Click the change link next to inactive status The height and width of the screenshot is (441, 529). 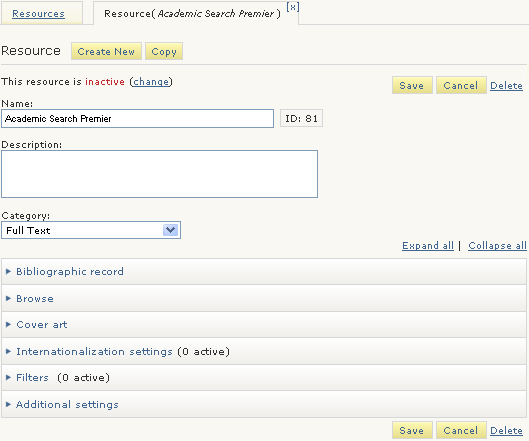[x=151, y=82]
